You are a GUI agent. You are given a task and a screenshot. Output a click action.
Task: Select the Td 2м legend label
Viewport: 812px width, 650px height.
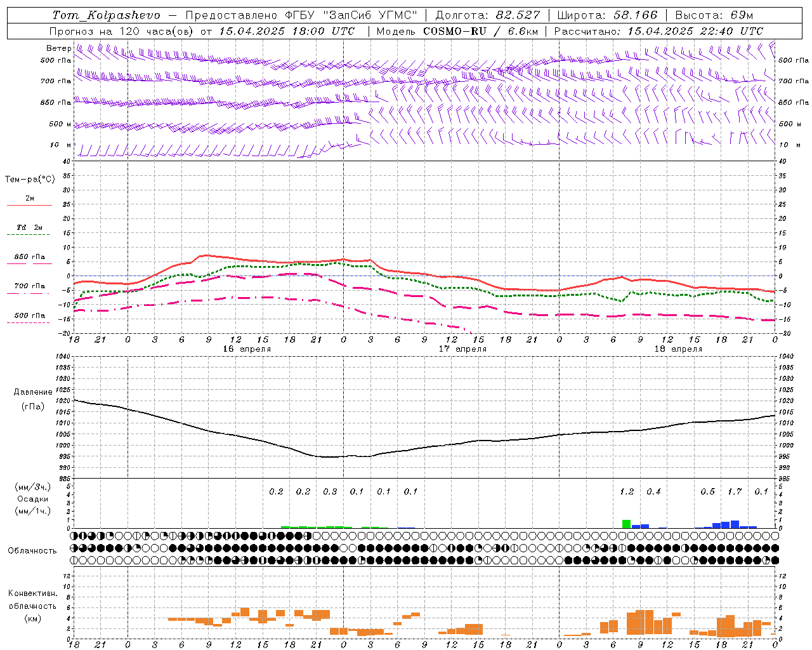tap(29, 227)
